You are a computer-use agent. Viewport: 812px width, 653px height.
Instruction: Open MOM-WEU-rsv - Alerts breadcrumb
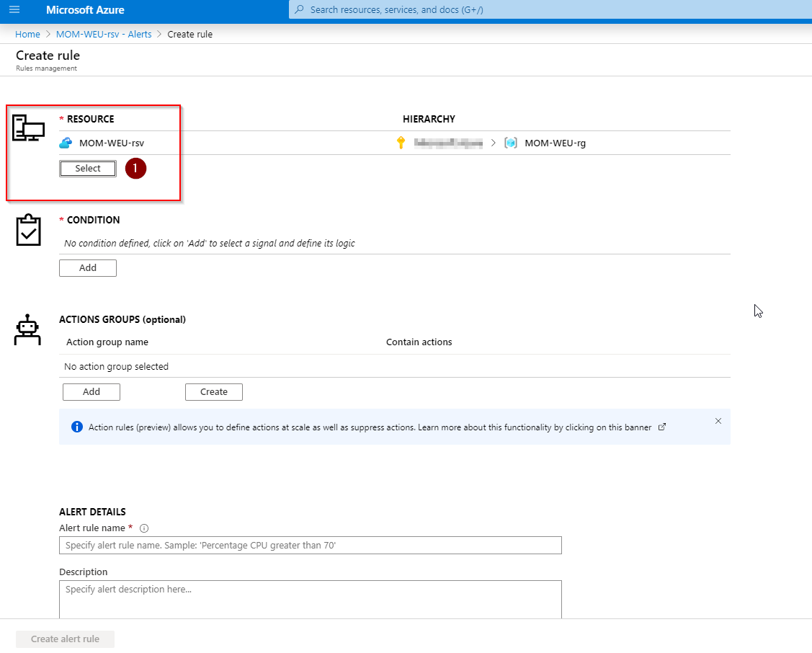[x=104, y=34]
